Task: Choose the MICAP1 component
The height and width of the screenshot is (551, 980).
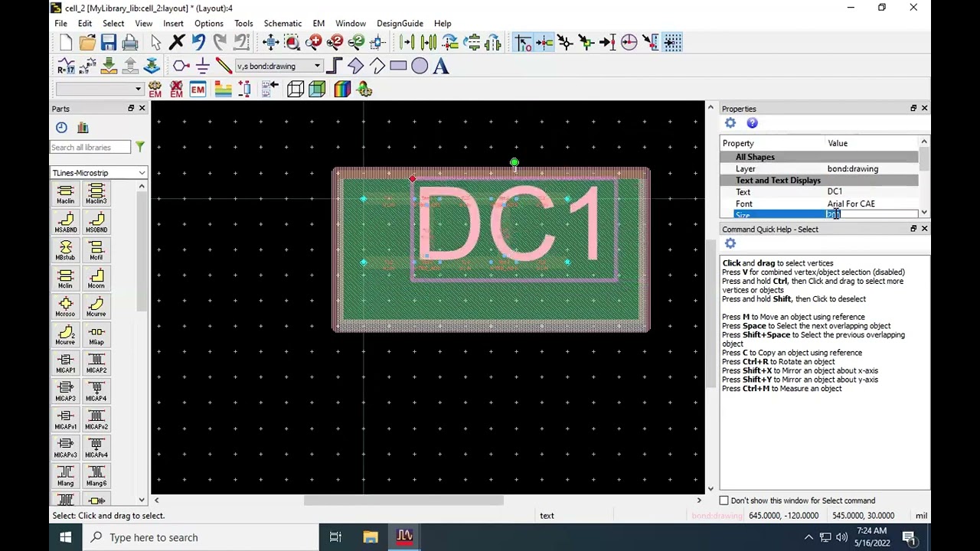Action: pyautogui.click(x=65, y=364)
